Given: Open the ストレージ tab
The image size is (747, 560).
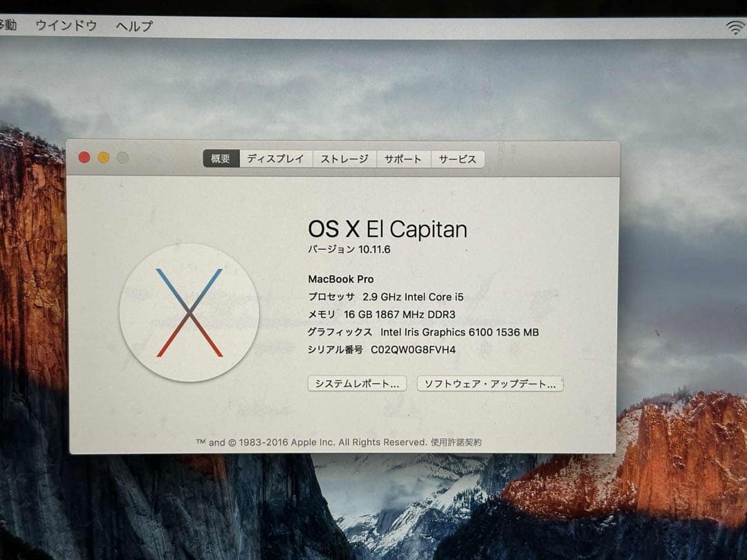Looking at the screenshot, I should [344, 158].
